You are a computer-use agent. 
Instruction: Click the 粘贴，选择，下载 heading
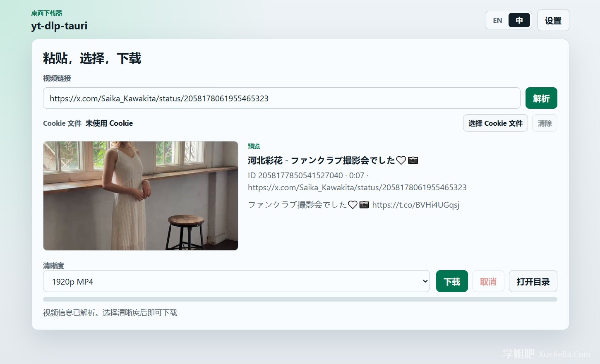92,58
